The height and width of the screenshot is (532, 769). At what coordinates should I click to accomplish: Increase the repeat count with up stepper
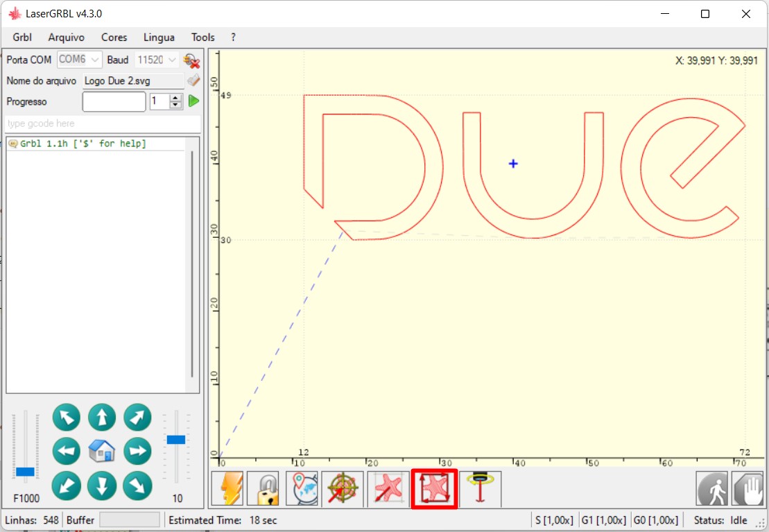(x=175, y=98)
